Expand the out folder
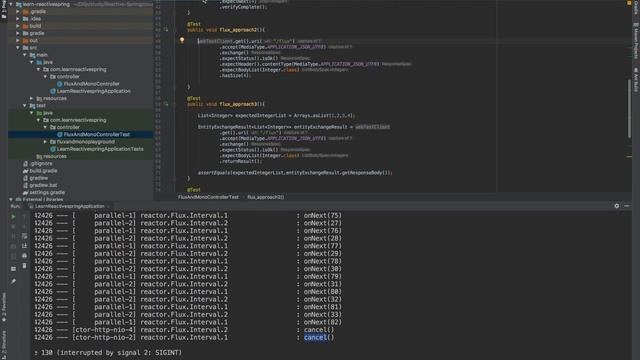 tap(18, 40)
